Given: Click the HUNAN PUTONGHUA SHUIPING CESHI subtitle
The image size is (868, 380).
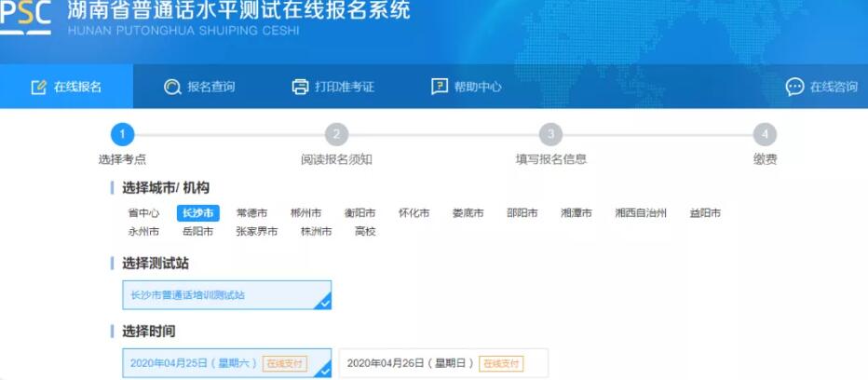Looking at the screenshot, I should pos(183,31).
